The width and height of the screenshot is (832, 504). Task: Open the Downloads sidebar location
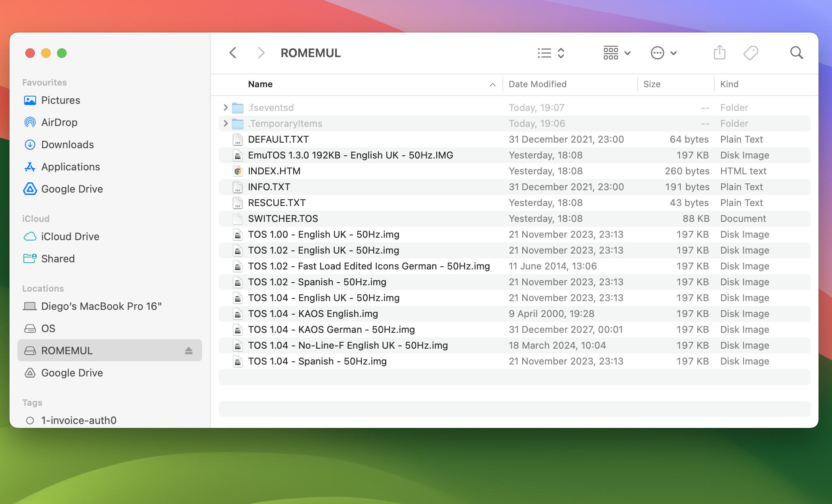(x=67, y=145)
